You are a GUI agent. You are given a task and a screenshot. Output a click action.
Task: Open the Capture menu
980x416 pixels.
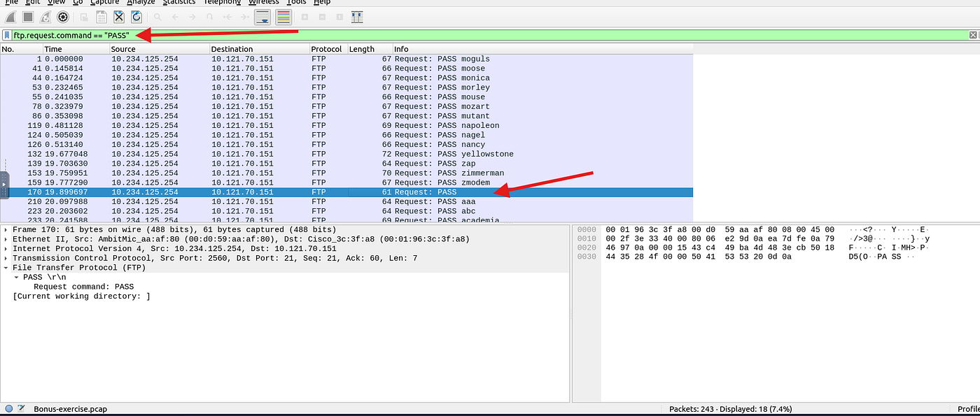point(104,2)
